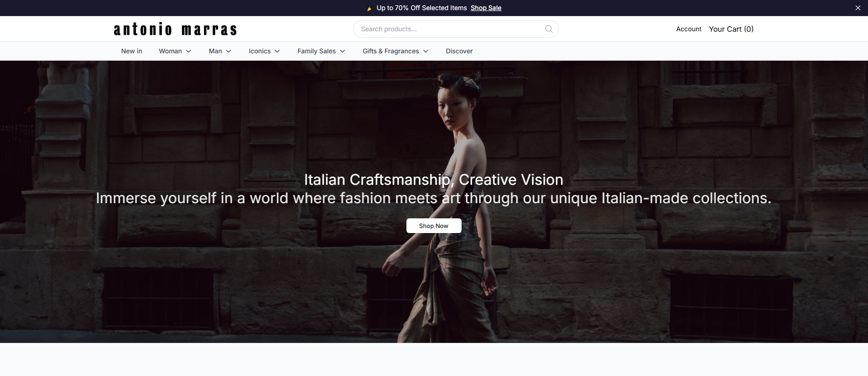This screenshot has width=868, height=376.
Task: Go to the antonio marras homepage logo
Action: (x=175, y=29)
